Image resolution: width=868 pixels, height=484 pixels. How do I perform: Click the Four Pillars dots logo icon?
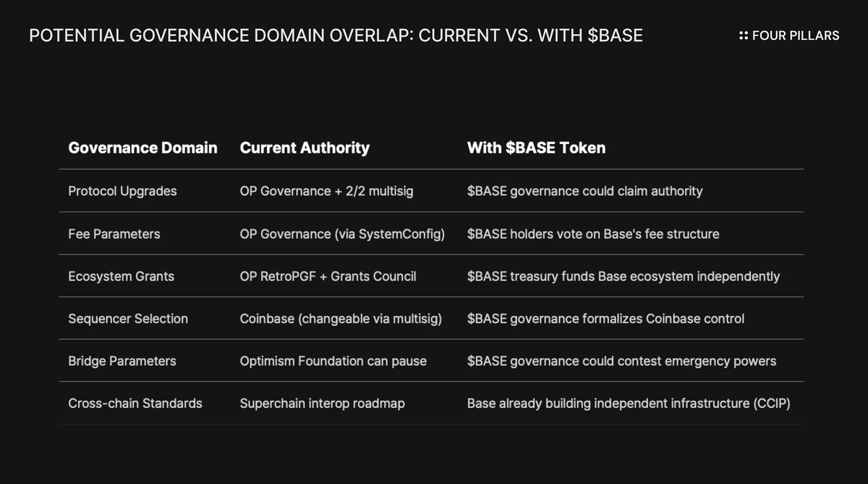click(x=744, y=35)
